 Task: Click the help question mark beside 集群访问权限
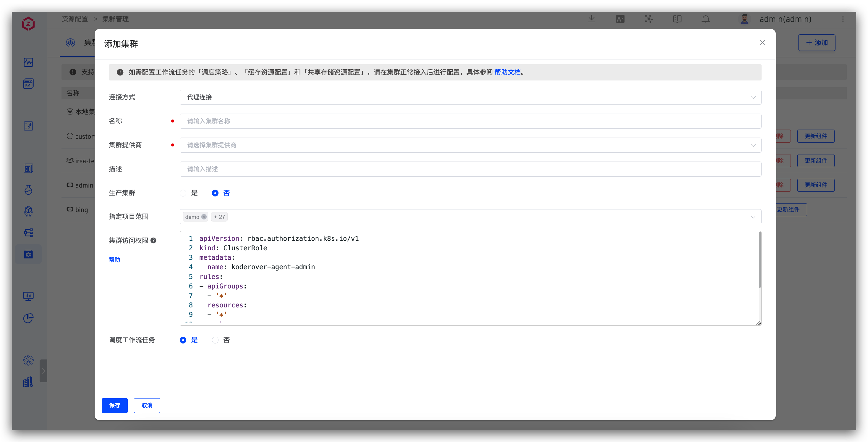pos(153,241)
